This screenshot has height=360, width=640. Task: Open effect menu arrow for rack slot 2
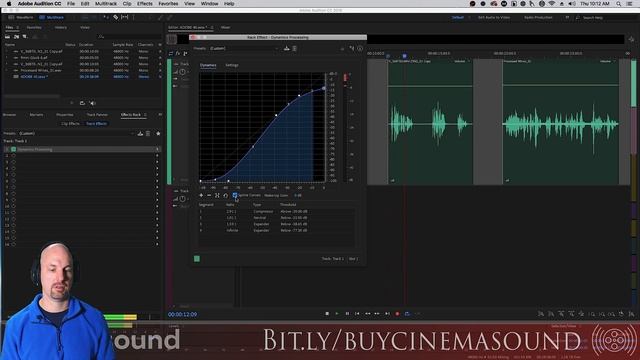[157, 156]
